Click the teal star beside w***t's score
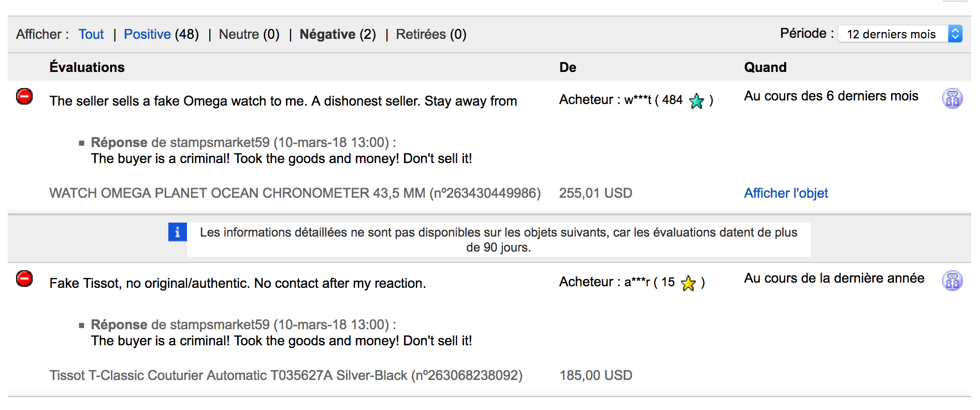This screenshot has height=410, width=980. point(697,100)
